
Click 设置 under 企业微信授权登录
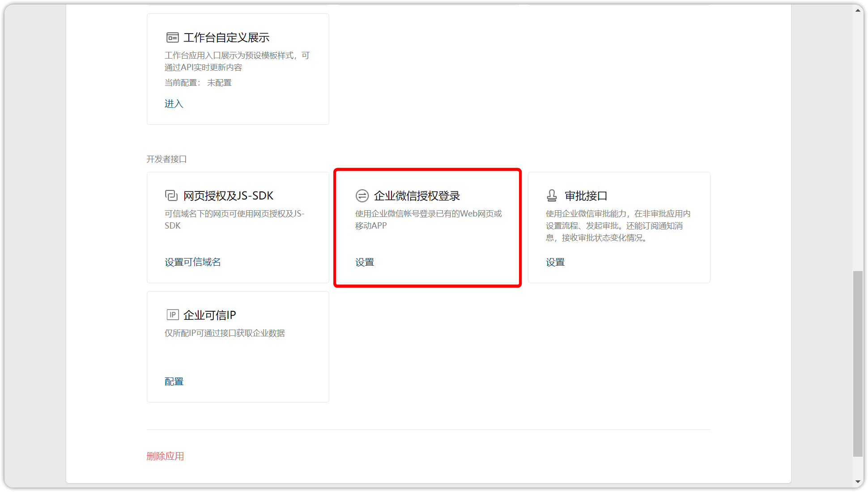[365, 263]
